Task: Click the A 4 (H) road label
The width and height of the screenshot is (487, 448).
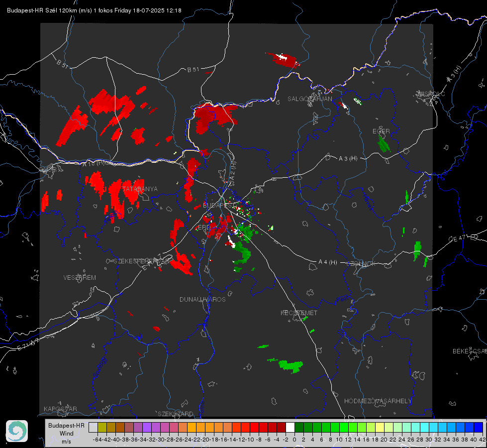Action: click(x=328, y=262)
